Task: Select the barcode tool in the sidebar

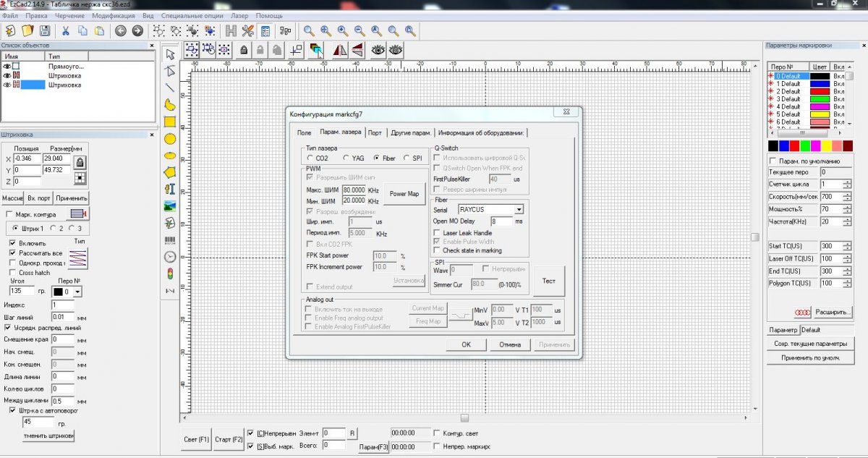Action: pos(170,239)
